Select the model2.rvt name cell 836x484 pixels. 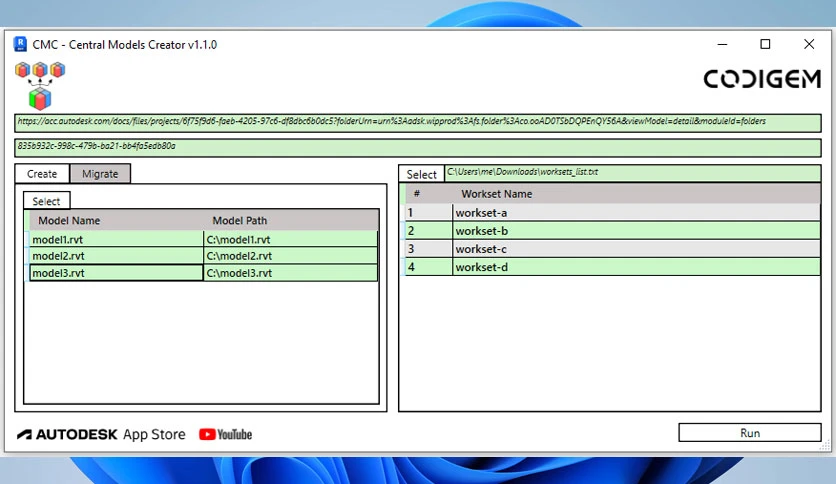point(116,256)
